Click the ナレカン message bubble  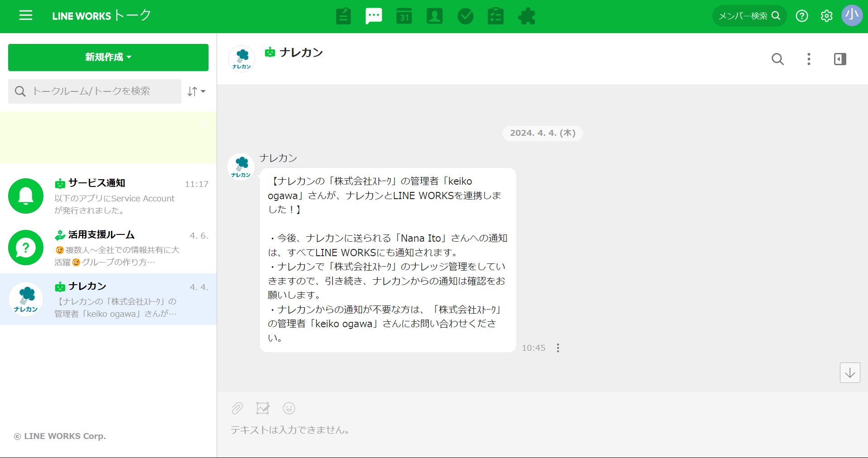pyautogui.click(x=388, y=260)
